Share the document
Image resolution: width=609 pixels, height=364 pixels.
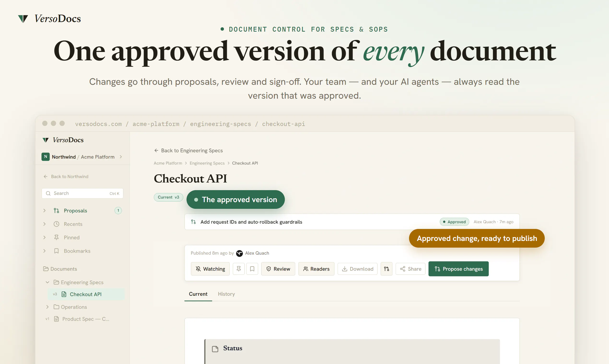click(410, 269)
